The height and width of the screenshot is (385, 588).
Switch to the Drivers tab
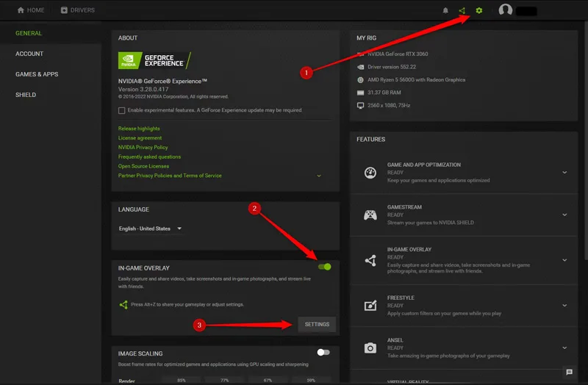point(78,10)
